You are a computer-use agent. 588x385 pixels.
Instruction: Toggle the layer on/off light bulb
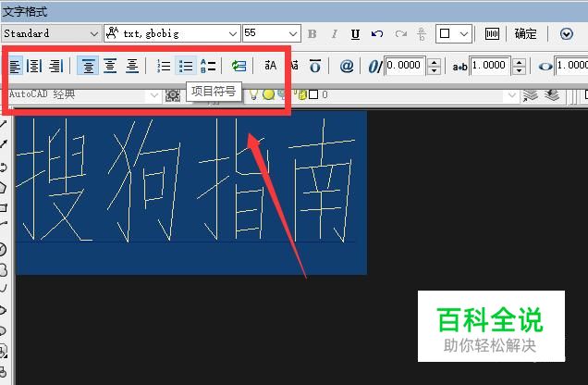[253, 93]
